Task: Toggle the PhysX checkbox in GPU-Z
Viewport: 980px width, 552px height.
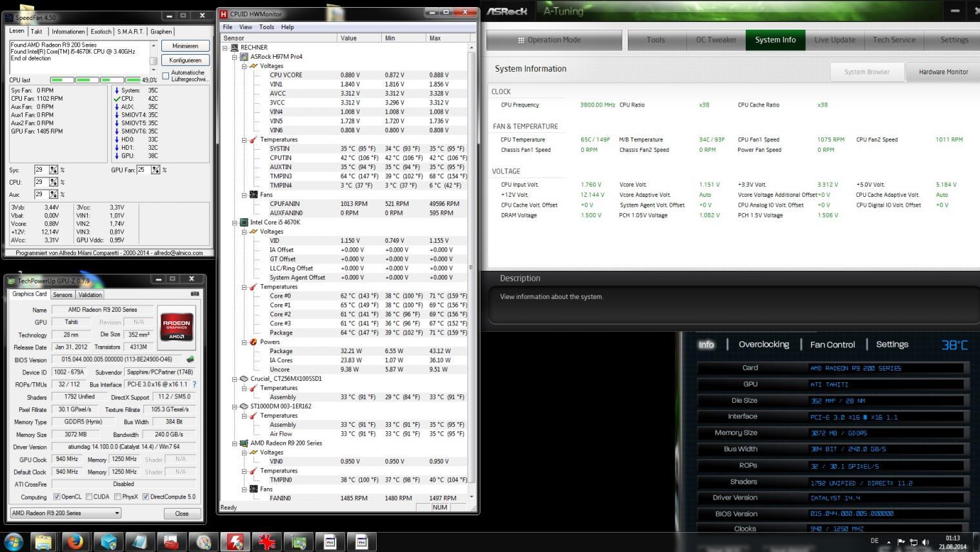Action: coord(117,496)
